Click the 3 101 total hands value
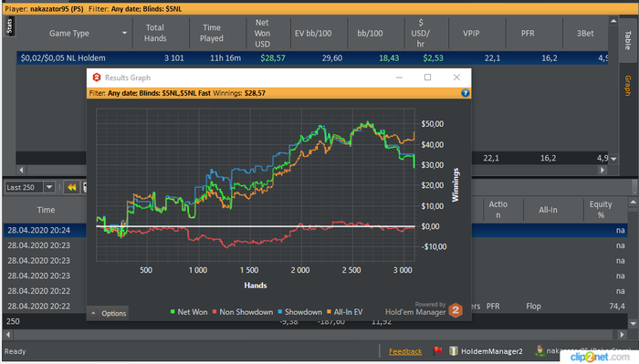Viewport: 639px width, 364px height. 174,58
